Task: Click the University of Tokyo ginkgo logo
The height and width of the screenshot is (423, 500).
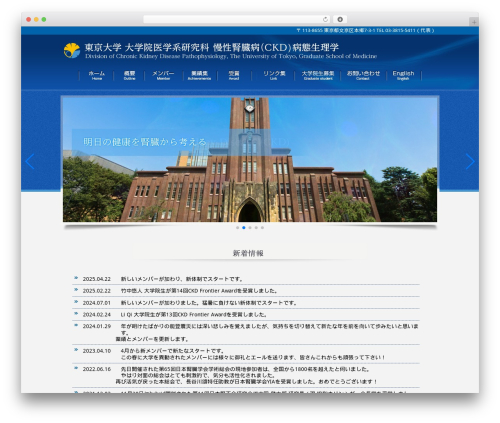Action: click(72, 51)
